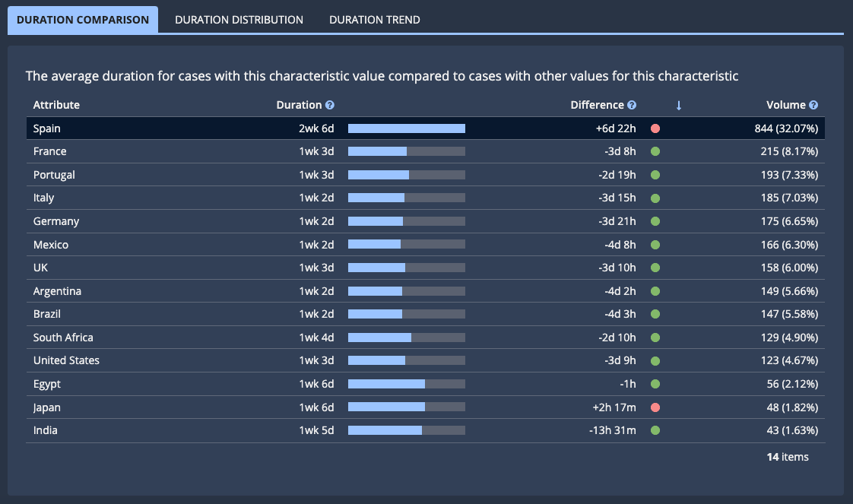Open the Difference help icon
Viewport: 853px width, 504px height.
[632, 105]
